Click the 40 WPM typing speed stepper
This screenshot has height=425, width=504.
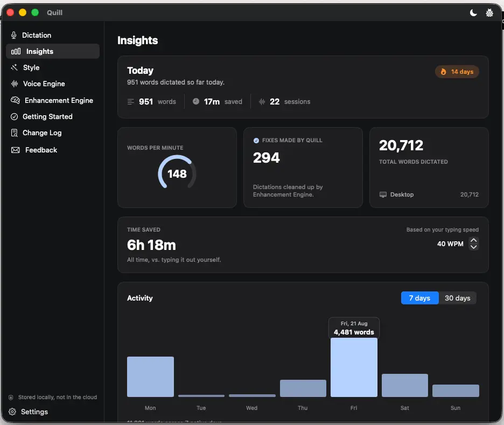click(x=473, y=243)
